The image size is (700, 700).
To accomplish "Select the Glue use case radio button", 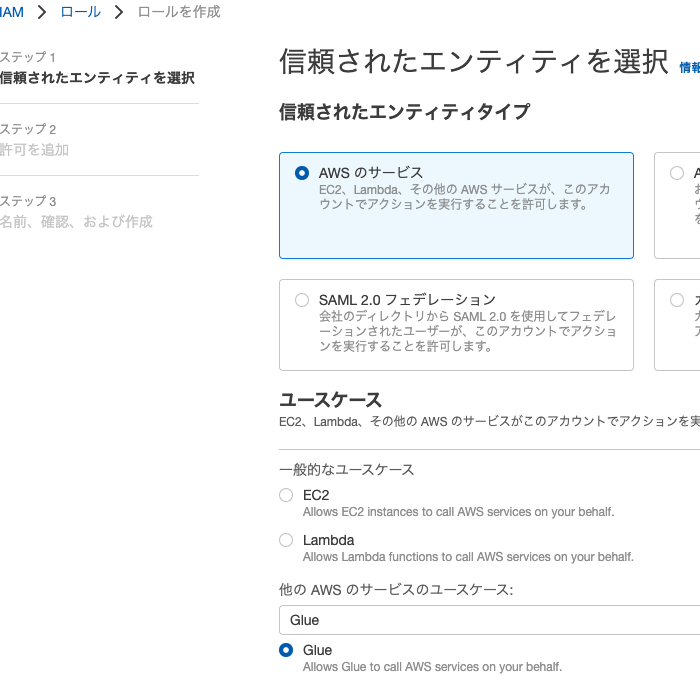I will pos(286,650).
